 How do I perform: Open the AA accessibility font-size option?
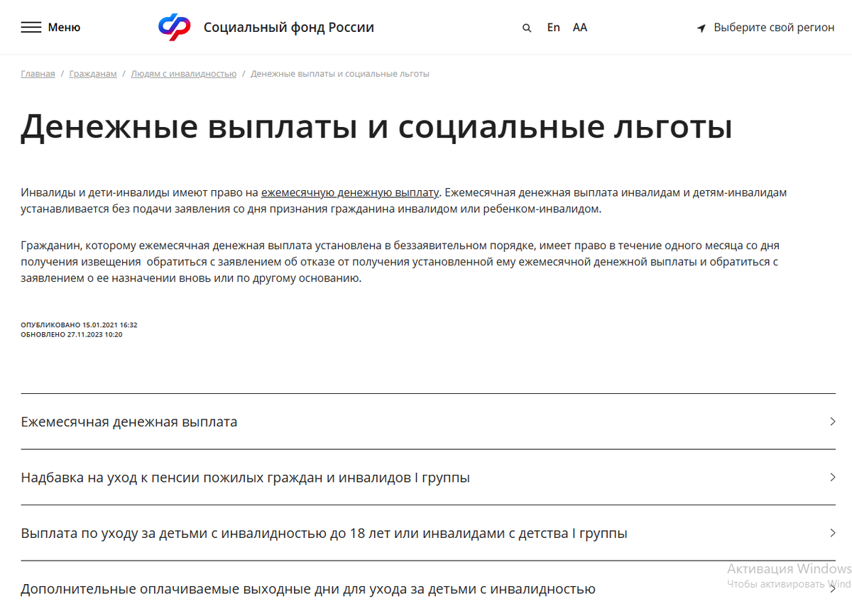580,28
